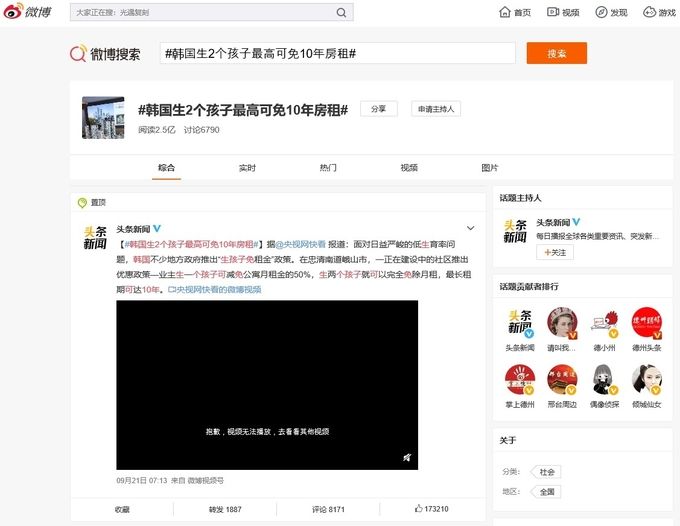
Task: Open contributor avatar 德州头条
Action: tap(647, 322)
